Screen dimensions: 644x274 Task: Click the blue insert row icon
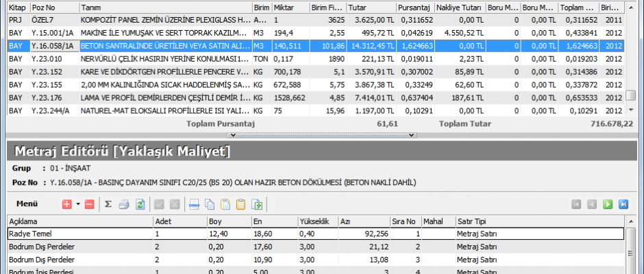point(195,204)
